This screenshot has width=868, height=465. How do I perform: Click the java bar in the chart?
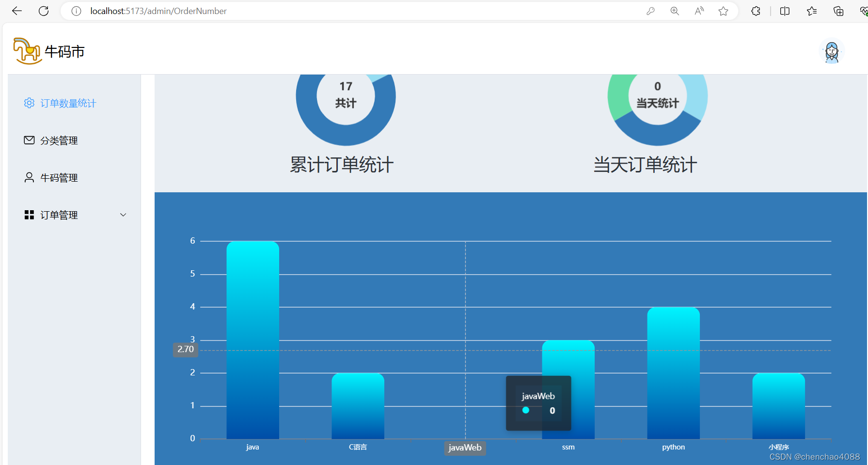(253, 340)
